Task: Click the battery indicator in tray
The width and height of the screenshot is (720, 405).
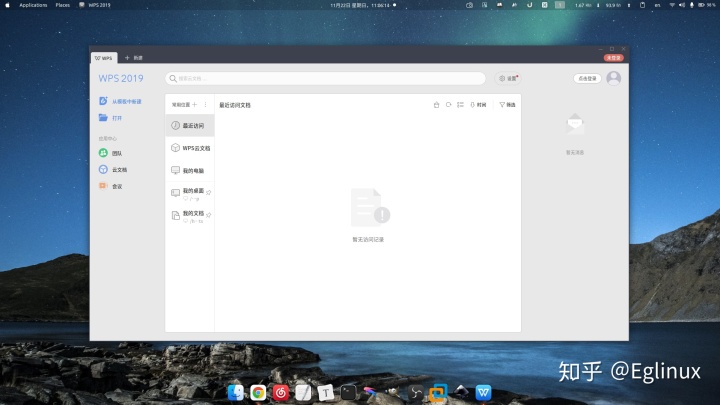Action: 707,5
